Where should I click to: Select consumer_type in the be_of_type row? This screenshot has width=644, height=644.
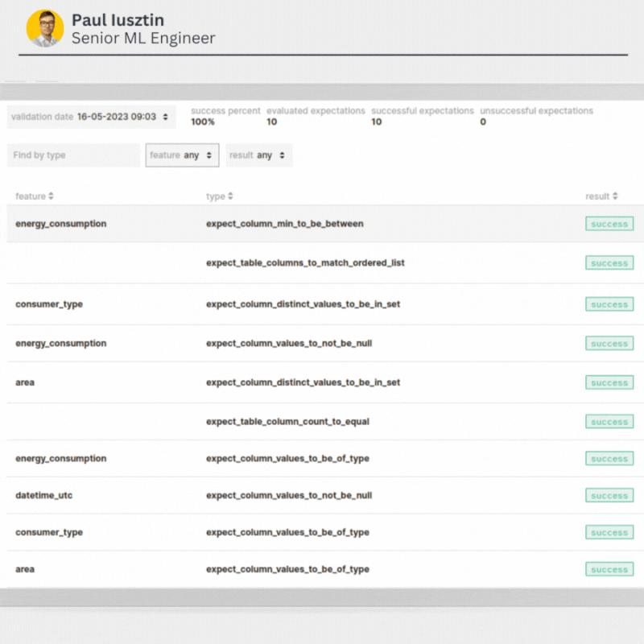click(x=49, y=532)
